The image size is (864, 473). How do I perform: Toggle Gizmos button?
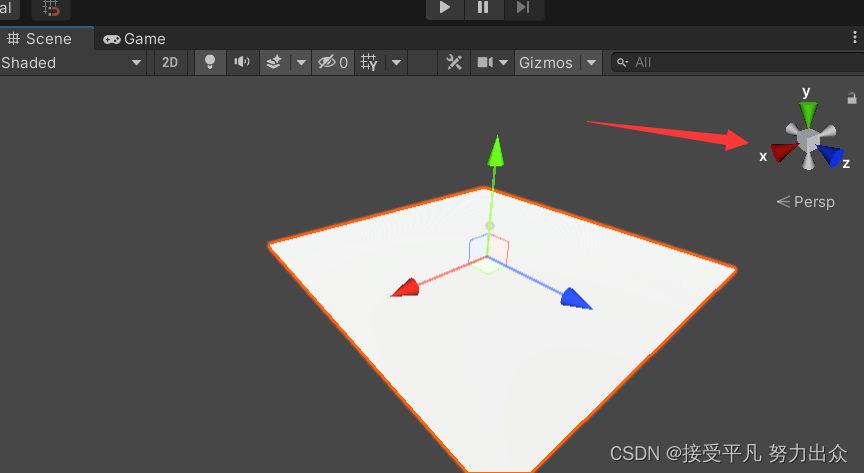pos(546,62)
